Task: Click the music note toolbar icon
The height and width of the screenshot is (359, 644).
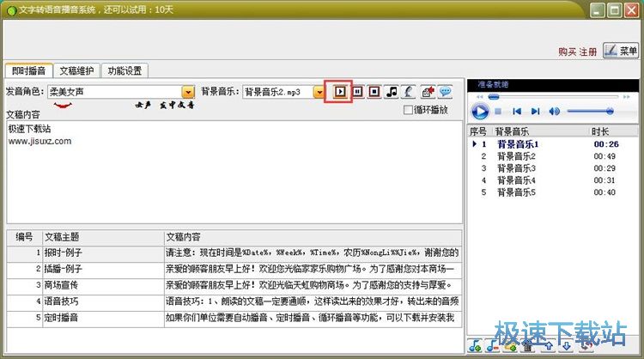Action: pos(392,91)
